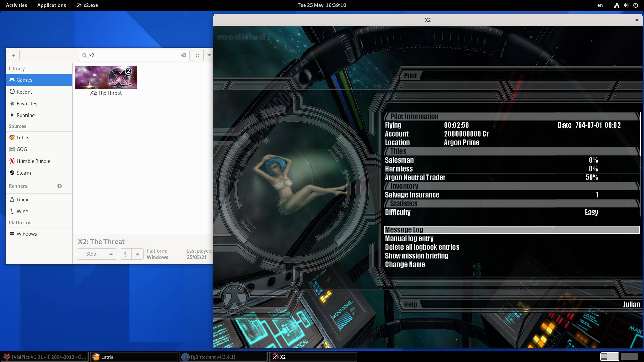Click the Salesman title row
The image size is (644, 362).
(512, 160)
